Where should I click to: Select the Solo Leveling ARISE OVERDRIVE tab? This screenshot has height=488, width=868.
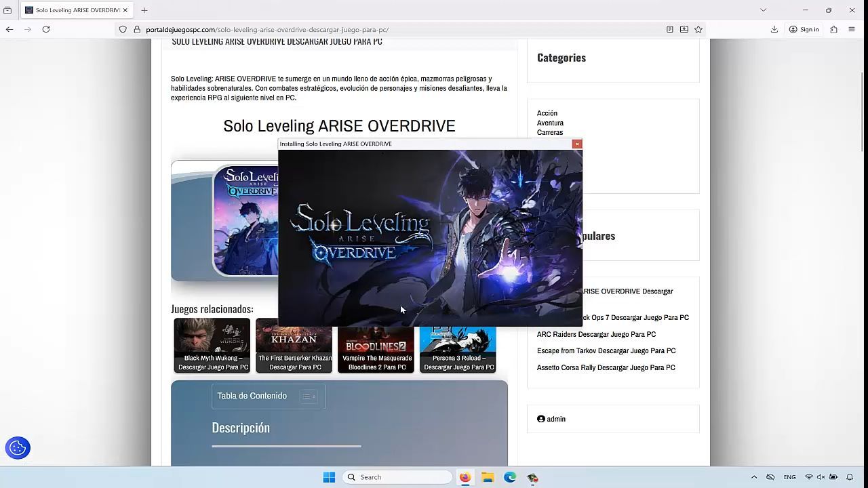[76, 10]
